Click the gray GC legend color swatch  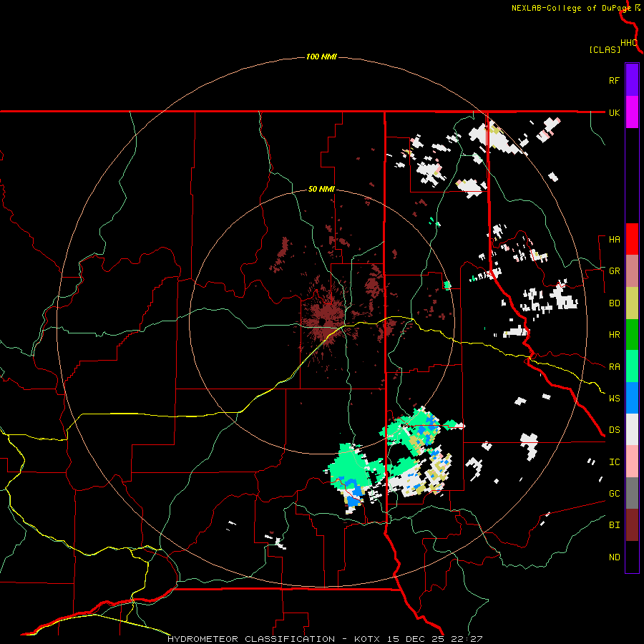coord(632,493)
